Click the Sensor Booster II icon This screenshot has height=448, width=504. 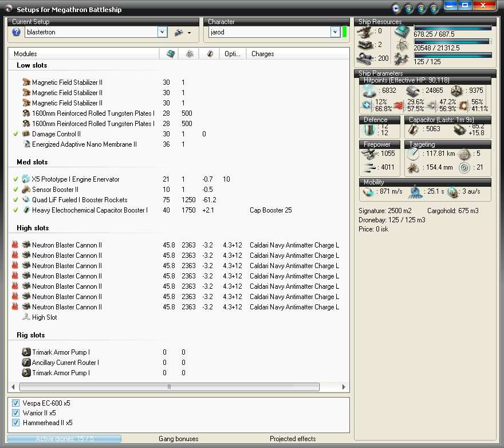click(26, 190)
